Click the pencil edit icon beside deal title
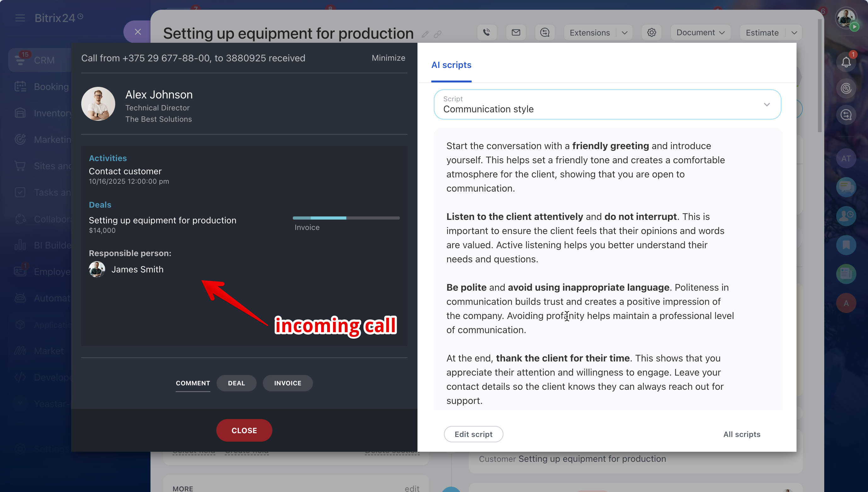Screen dimensions: 868x492 pyautogui.click(x=425, y=34)
